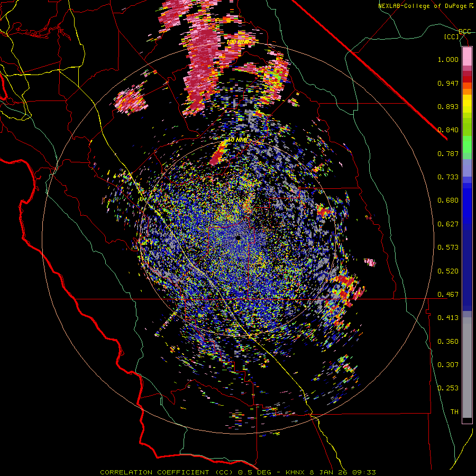This screenshot has height=476, width=476.
Task: Click the TH label on the color scale
Action: pos(454,412)
